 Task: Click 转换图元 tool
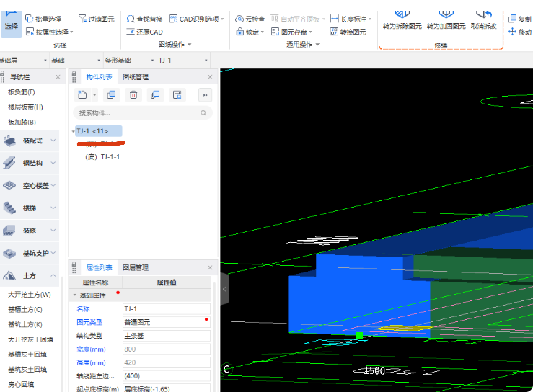pyautogui.click(x=348, y=32)
